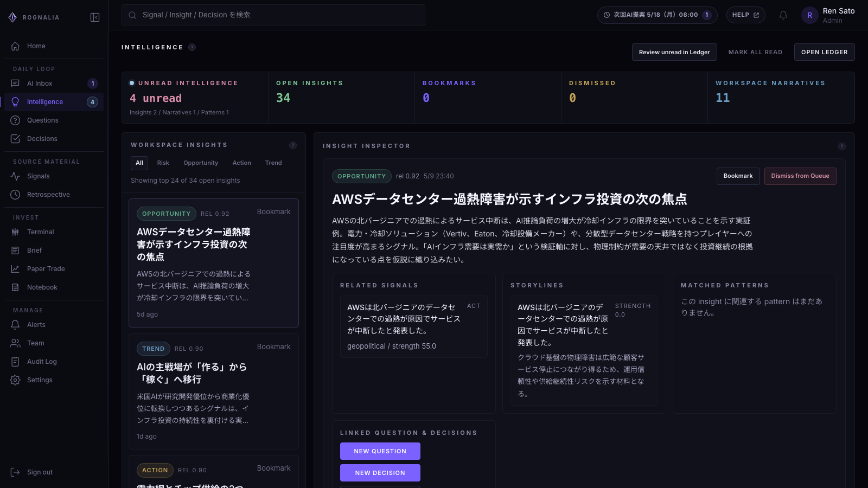This screenshot has height=488, width=868.
Task: Click next AI proposal schedule pill
Action: [x=657, y=15]
